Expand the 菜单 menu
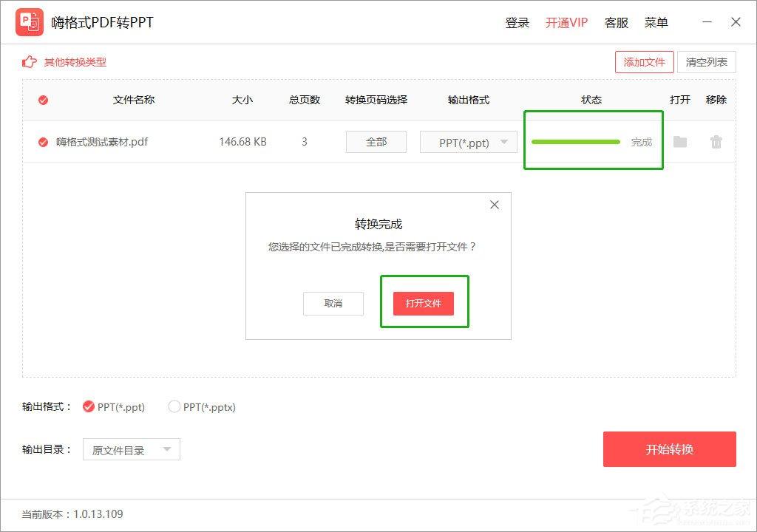This screenshot has width=757, height=532. coord(656,23)
